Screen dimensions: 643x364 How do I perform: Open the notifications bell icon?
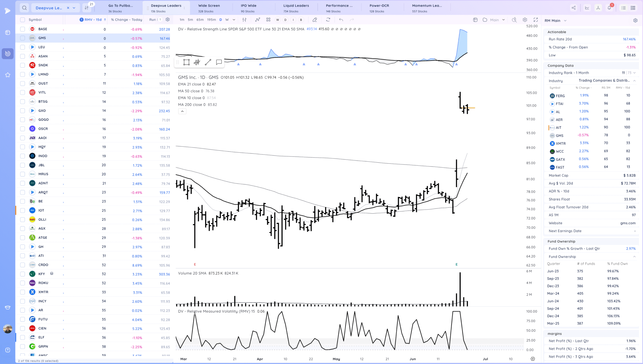[609, 8]
